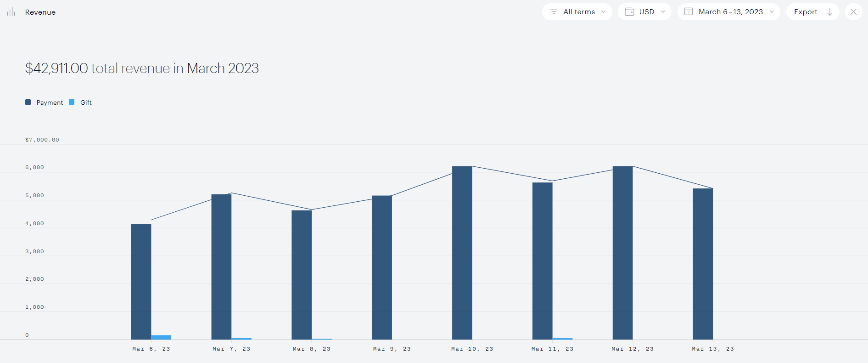Click the 'Mar 8, 23' axis label
This screenshot has width=868, height=363.
click(x=312, y=349)
